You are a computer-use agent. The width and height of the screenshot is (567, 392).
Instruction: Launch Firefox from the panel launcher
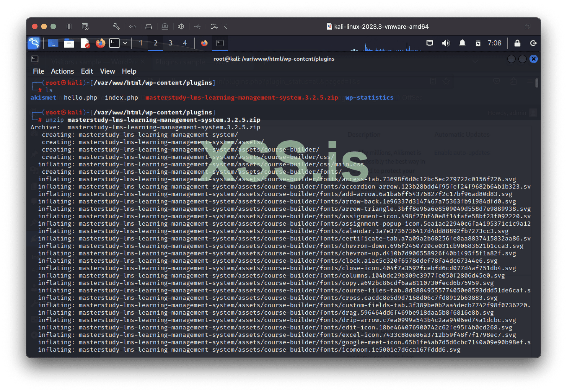100,43
